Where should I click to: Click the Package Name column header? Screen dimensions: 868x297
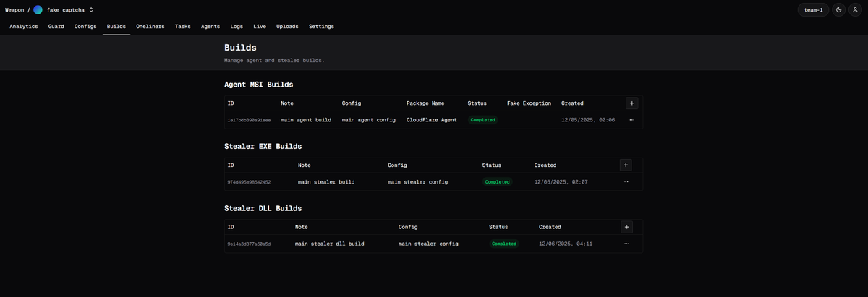point(425,103)
